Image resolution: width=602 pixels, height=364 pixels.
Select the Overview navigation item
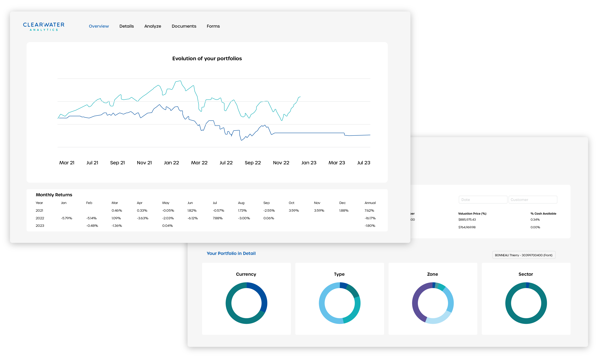click(99, 26)
